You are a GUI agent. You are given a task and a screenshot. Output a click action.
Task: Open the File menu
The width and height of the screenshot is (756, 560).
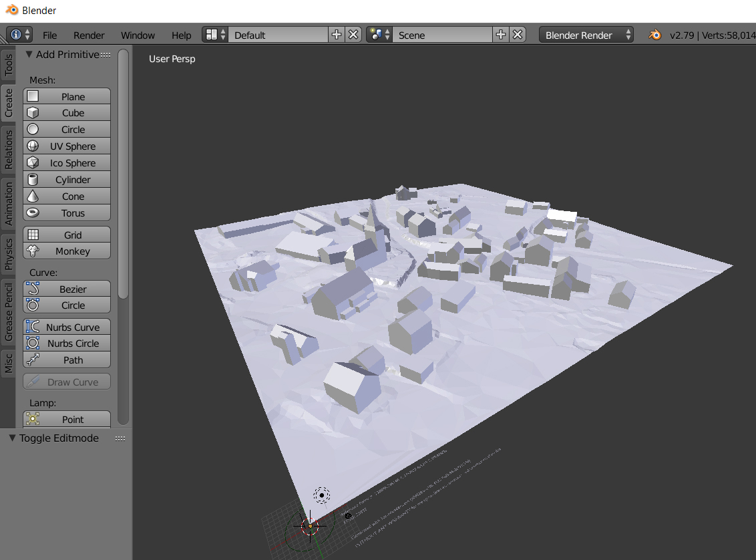click(x=50, y=35)
